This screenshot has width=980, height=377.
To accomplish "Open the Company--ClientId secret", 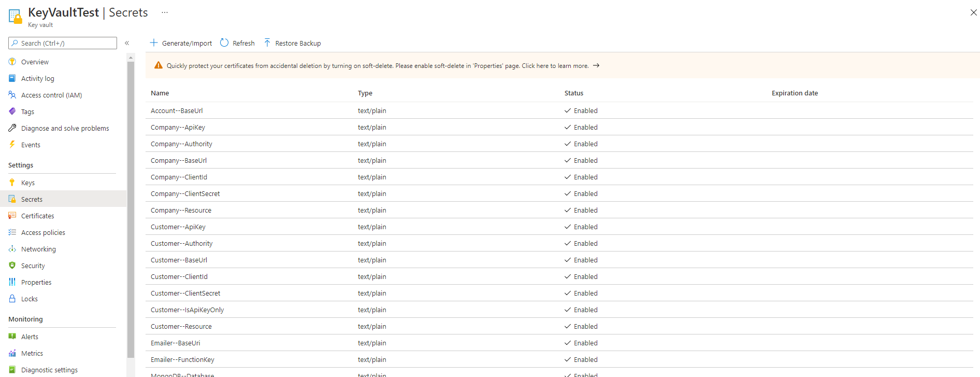I will pyautogui.click(x=179, y=177).
